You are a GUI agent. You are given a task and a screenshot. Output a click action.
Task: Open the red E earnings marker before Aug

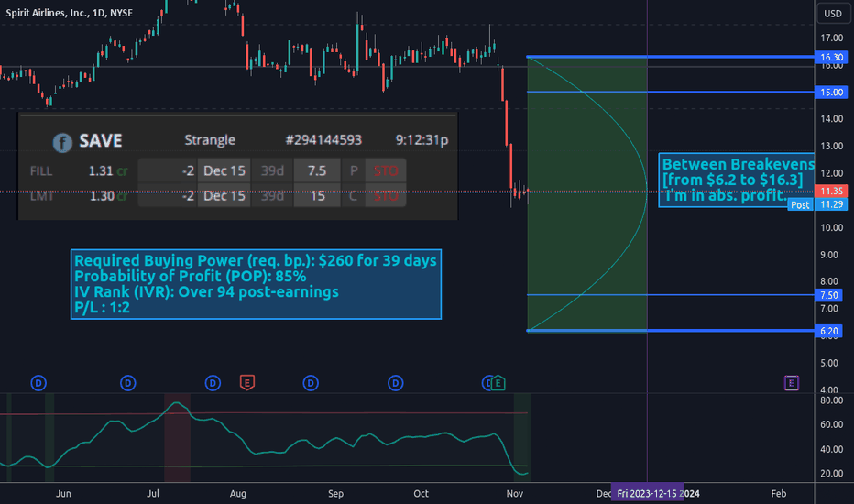coord(247,382)
